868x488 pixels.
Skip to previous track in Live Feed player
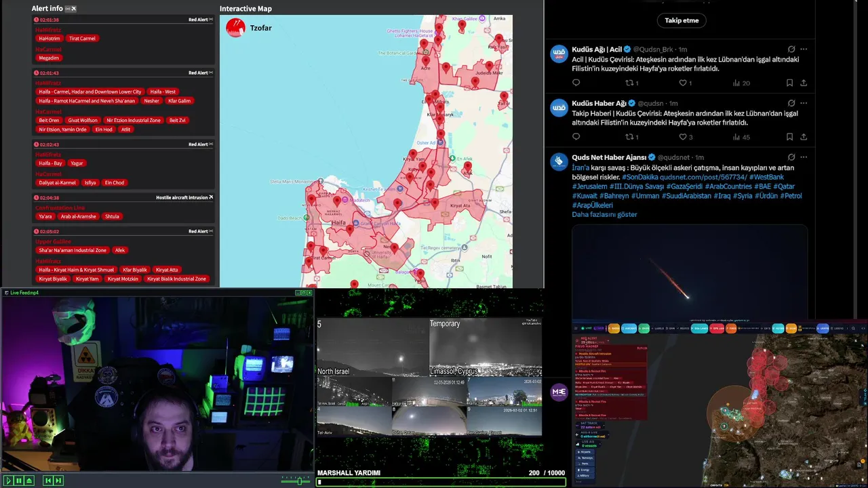pos(47,481)
